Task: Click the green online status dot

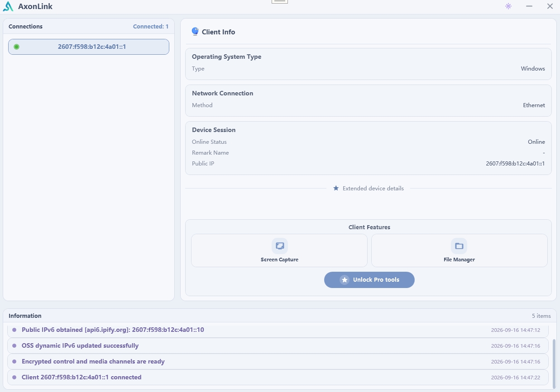Action: [x=17, y=47]
